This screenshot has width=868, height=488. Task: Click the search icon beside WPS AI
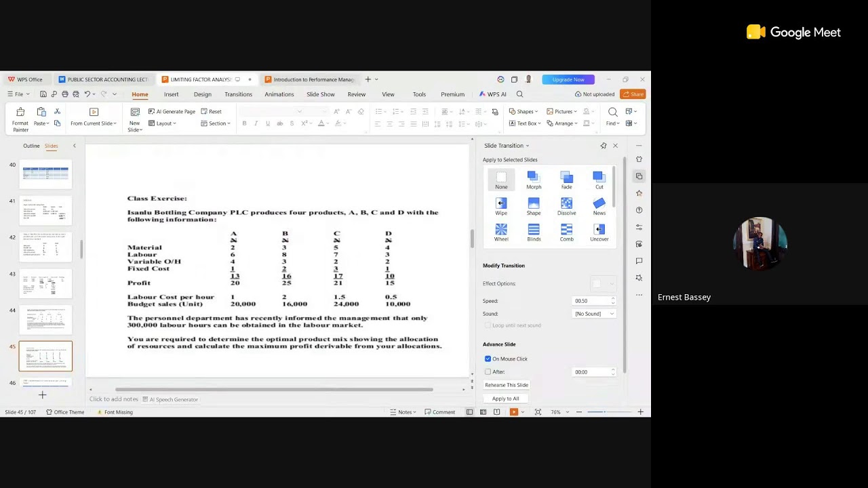coord(519,94)
